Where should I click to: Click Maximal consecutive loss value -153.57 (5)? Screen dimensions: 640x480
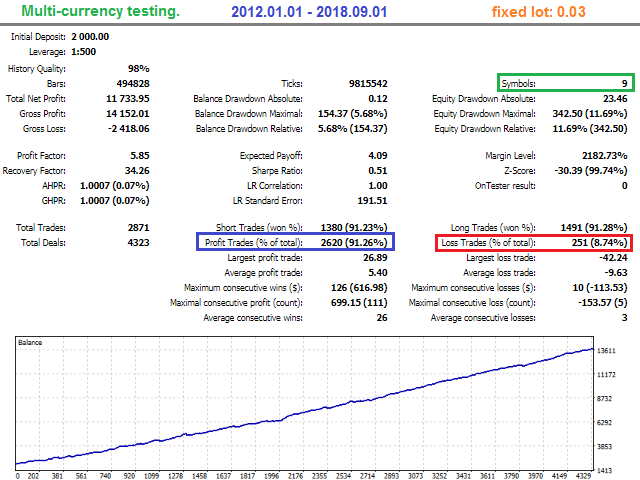pos(603,303)
